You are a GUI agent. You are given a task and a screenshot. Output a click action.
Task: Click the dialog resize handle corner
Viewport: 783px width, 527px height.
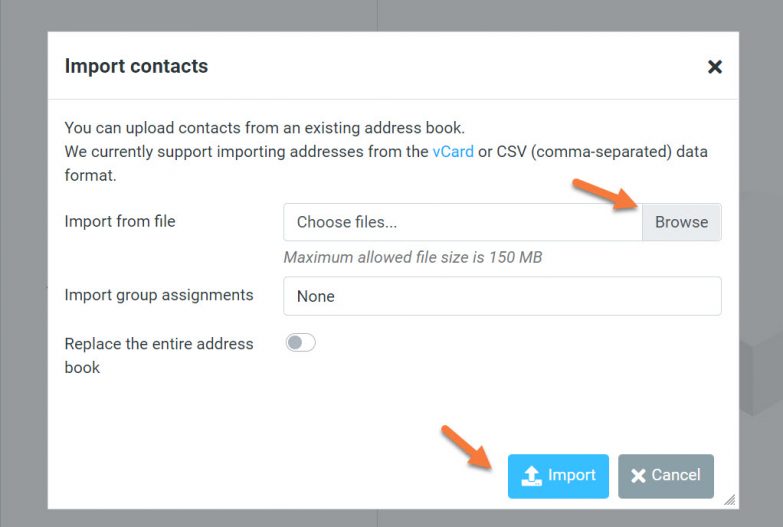729,499
